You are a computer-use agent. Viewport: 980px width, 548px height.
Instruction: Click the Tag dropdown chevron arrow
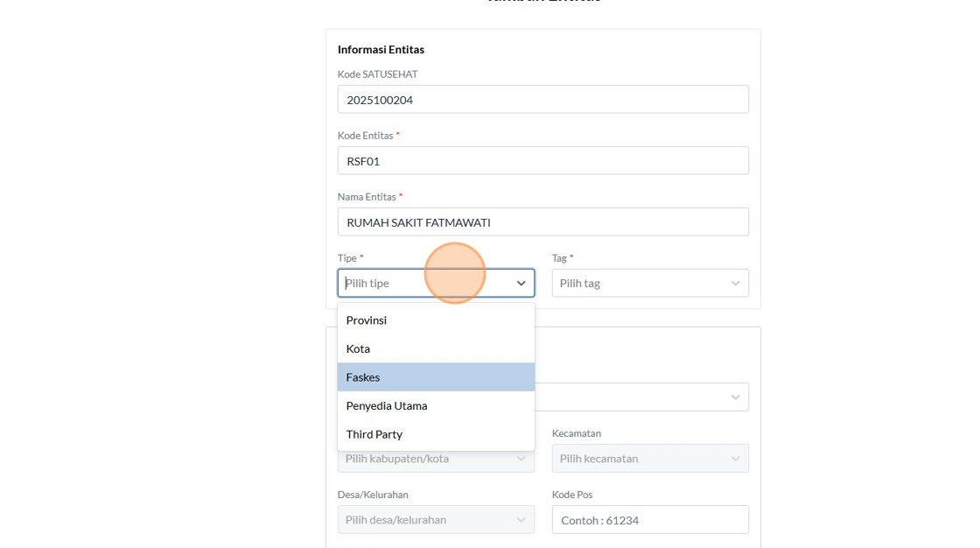click(735, 283)
